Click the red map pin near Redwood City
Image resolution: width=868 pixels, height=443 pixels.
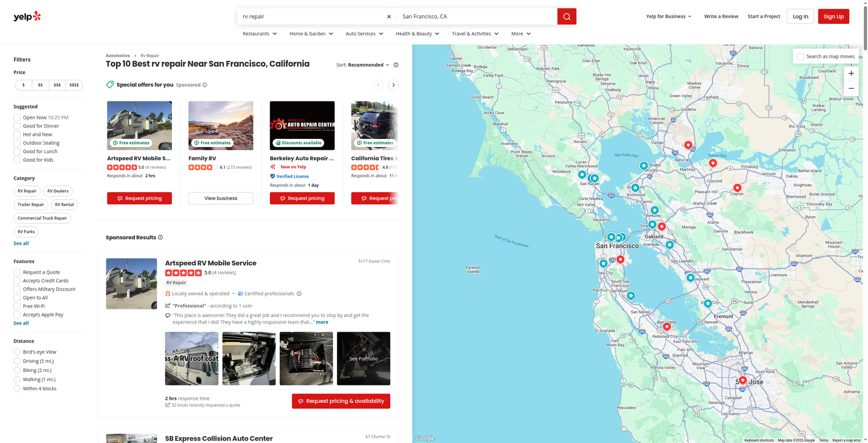point(667,326)
